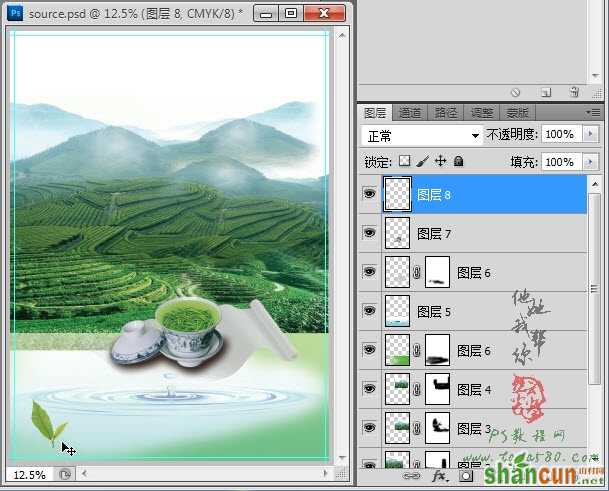Click the document's horizontal scrollbar left arrow

tap(84, 474)
